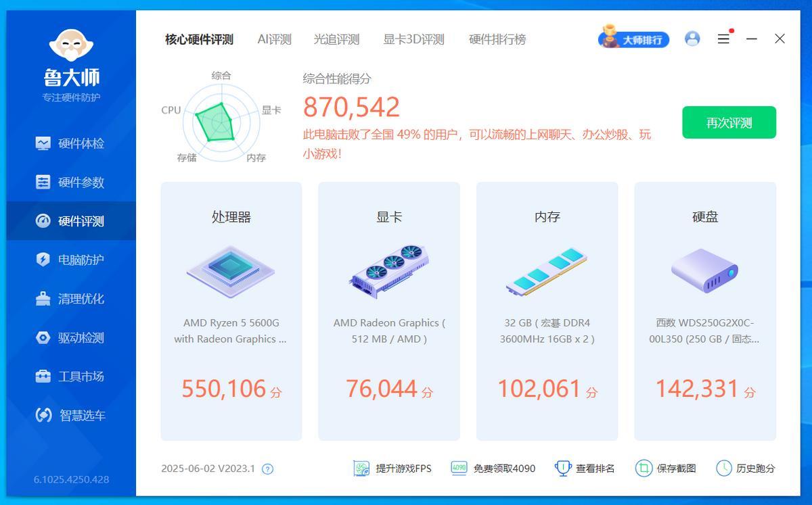
Task: Open 工具市场 in the sidebar
Action: pos(71,377)
